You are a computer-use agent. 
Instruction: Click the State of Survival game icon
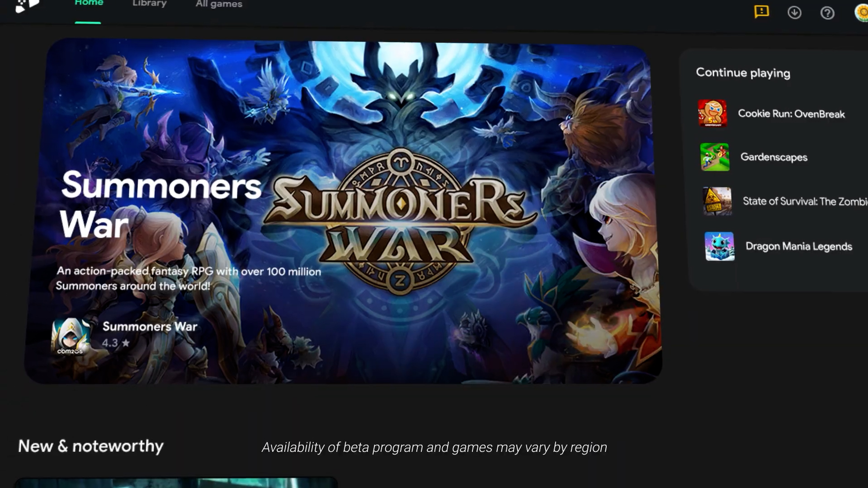717,201
